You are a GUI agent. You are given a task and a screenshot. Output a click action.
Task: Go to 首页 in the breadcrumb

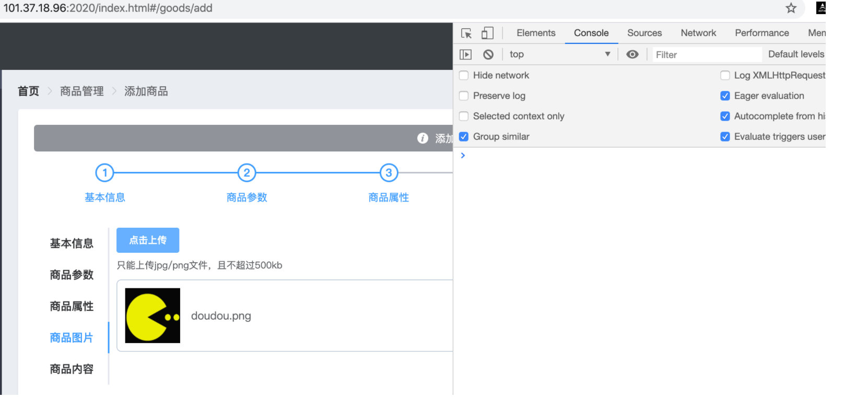(x=29, y=91)
